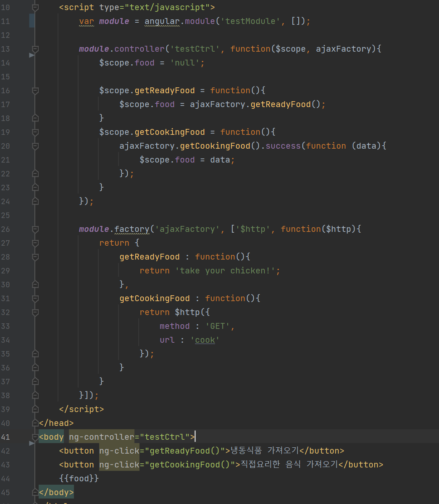
Task: Click the "testCtrl" value on line 41
Action: click(164, 437)
